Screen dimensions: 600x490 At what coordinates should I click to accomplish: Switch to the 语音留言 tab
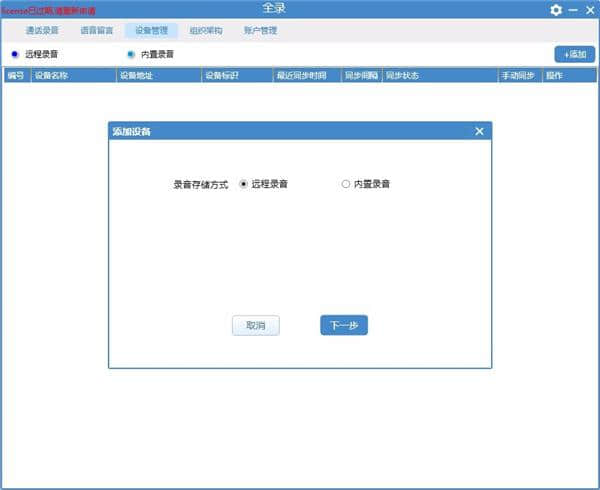[97, 31]
